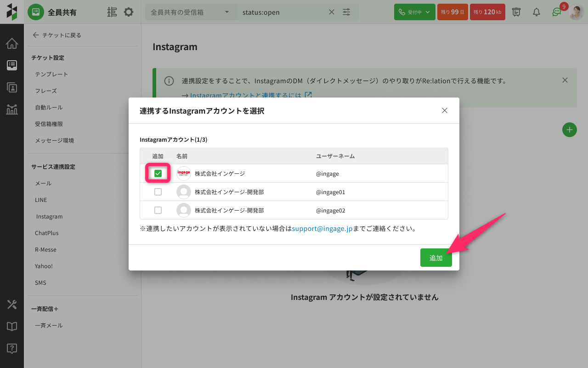Click the home icon in left sidebar
This screenshot has height=368, width=588.
(12, 44)
